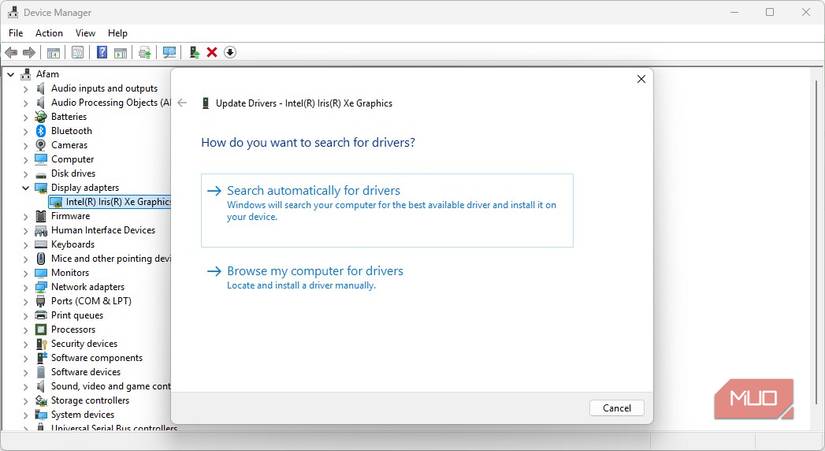Expand the Monitors chevron
This screenshot has height=451, width=825.
tap(25, 273)
